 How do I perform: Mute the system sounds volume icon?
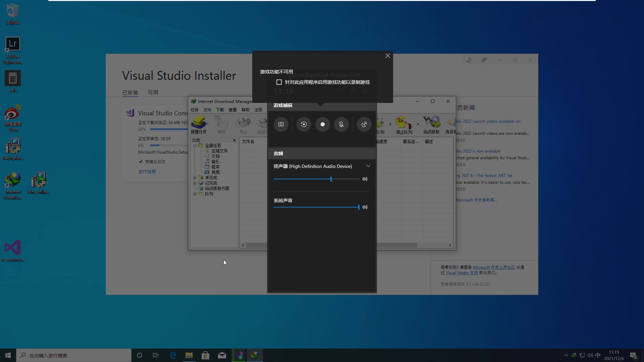tap(365, 207)
